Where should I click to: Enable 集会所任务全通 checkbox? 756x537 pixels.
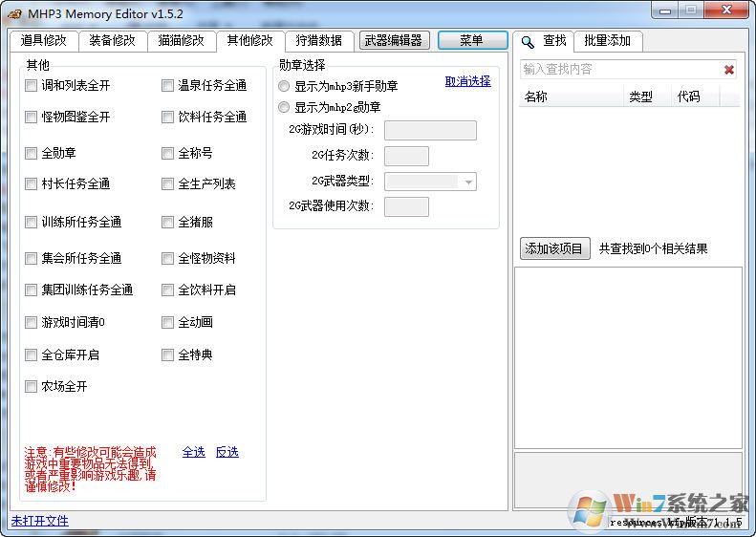point(31,258)
